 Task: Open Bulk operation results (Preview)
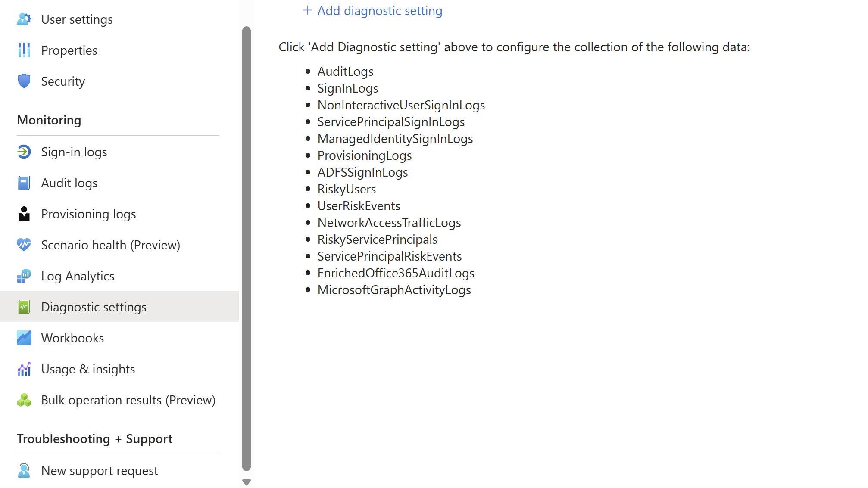[x=128, y=400]
